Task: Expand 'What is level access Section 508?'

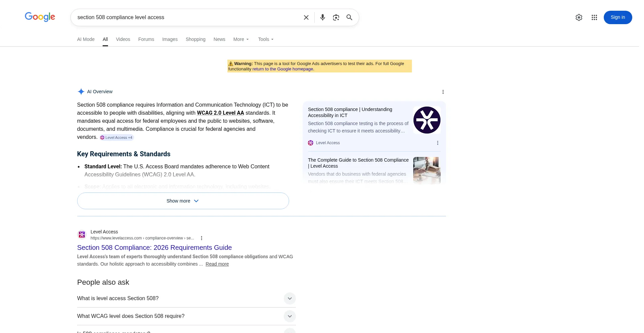Action: click(186, 298)
